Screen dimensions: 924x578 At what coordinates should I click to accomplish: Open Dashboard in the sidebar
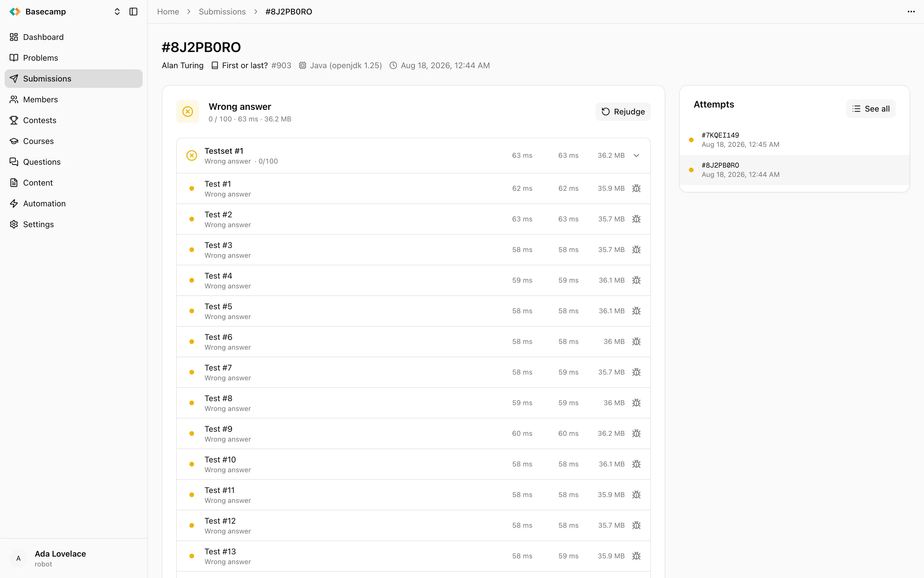[73, 37]
